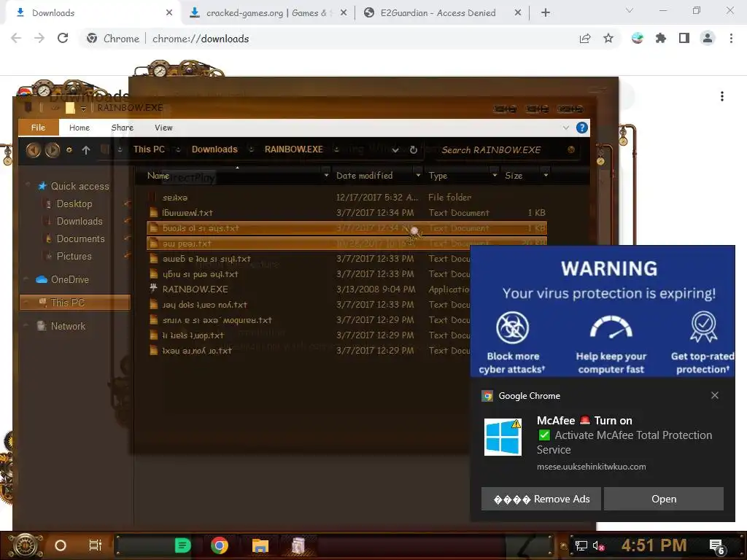Switch to the Home ribbon tab
The width and height of the screenshot is (747, 560).
(79, 128)
